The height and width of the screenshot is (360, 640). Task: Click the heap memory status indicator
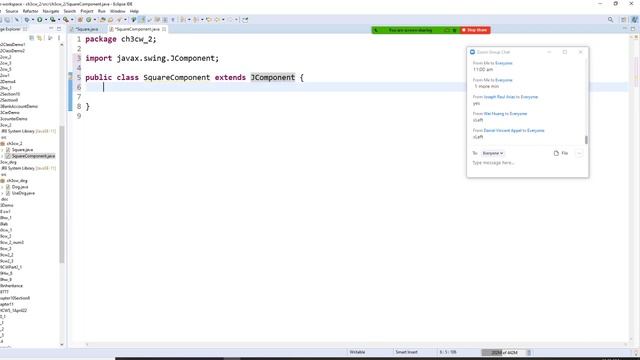[504, 352]
